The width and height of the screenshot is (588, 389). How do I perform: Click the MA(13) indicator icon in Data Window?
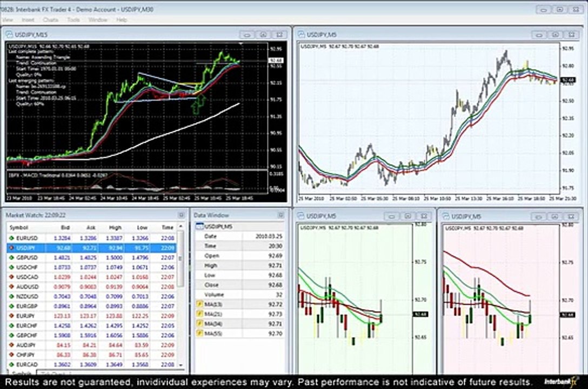[200, 304]
